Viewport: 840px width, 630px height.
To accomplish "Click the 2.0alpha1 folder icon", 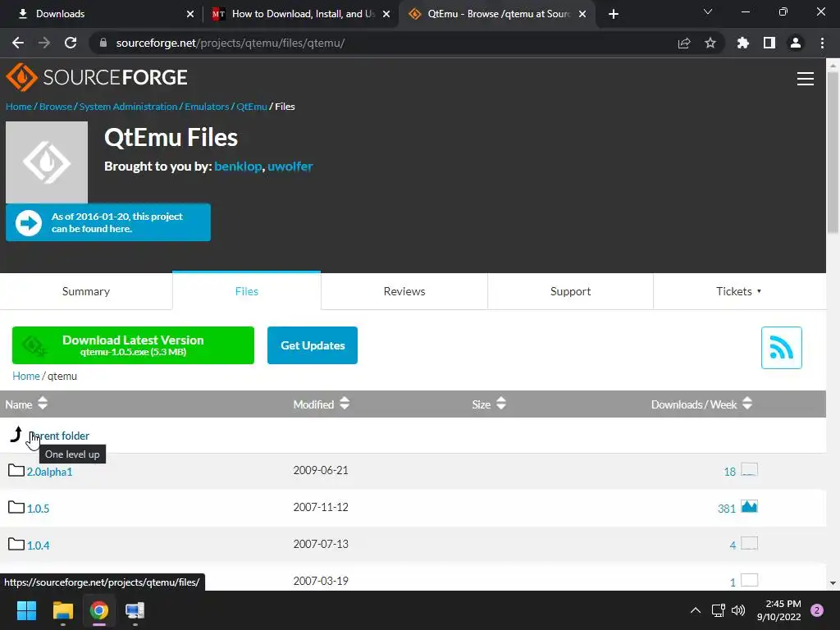I will pos(16,470).
